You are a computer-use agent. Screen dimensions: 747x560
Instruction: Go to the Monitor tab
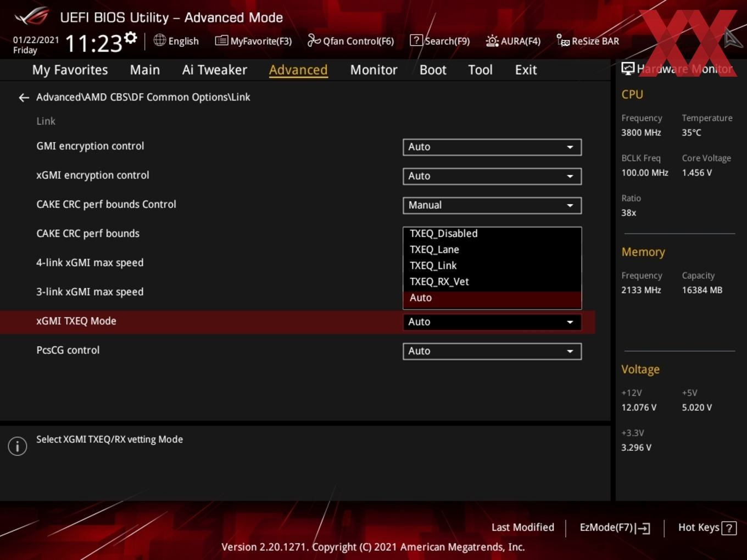point(374,70)
